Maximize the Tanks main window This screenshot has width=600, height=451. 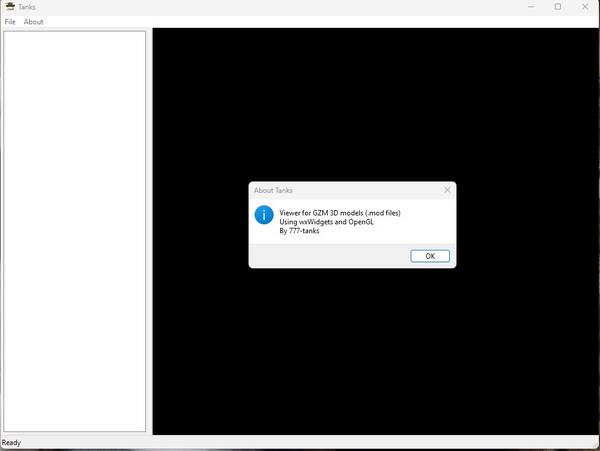558,7
